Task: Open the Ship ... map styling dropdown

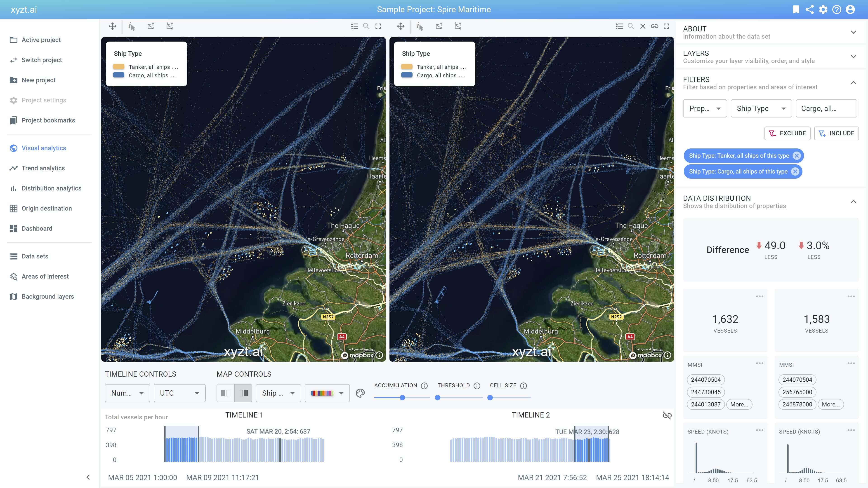Action: (x=278, y=393)
